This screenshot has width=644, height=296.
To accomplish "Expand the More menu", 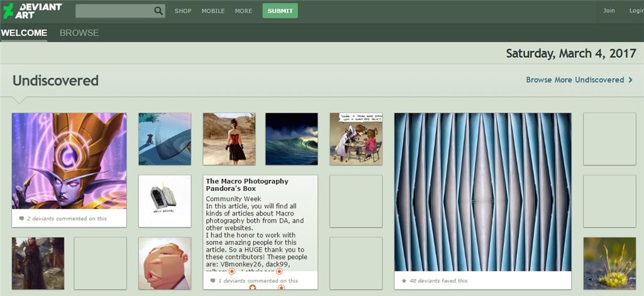I will pyautogui.click(x=243, y=11).
